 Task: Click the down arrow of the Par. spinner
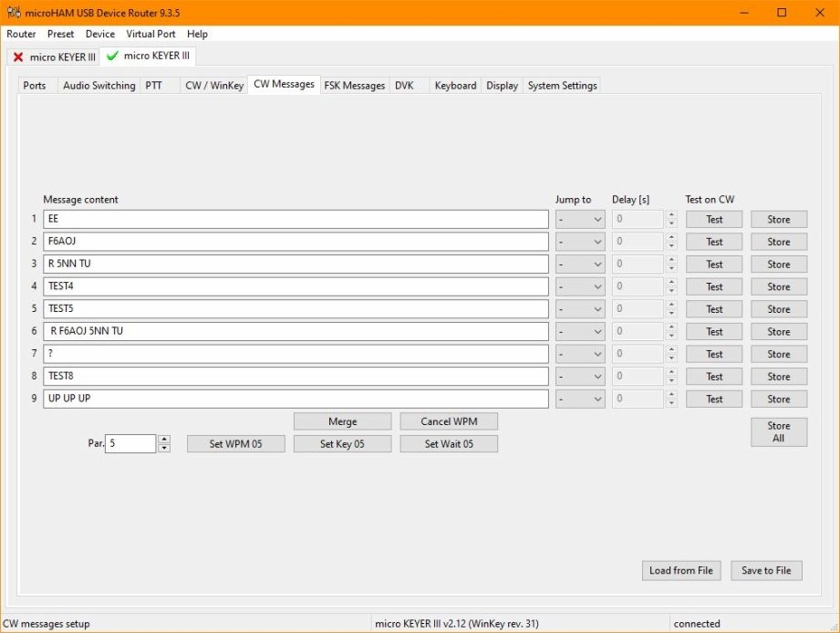164,449
